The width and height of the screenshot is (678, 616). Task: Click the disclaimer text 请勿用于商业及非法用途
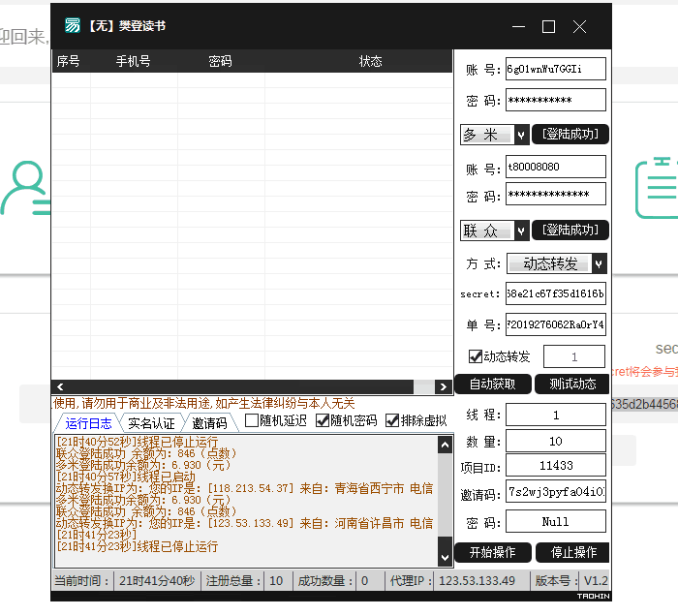tap(148, 403)
